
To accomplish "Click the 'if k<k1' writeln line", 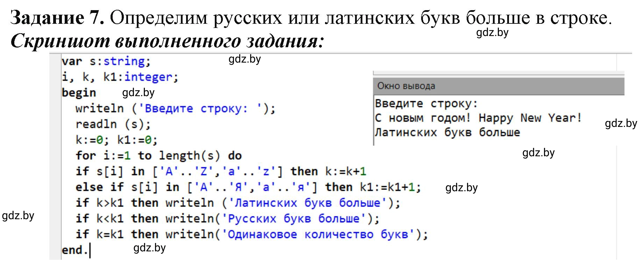I will coord(227,219).
